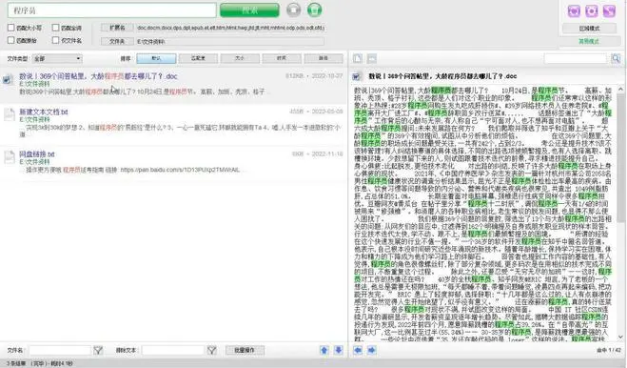
Task: Click the green 搜索 button
Action: 250,10
